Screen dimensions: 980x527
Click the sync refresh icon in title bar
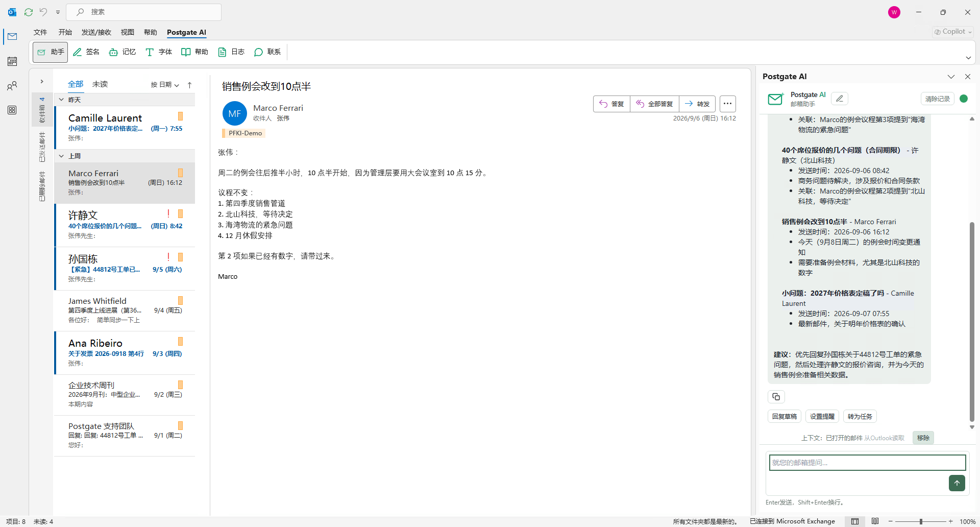29,12
